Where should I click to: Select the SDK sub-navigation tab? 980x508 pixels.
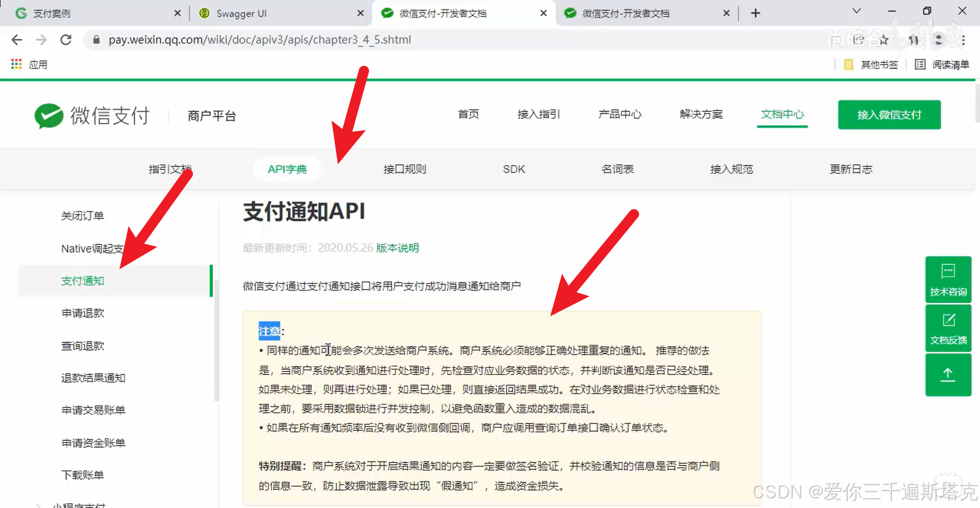point(513,169)
